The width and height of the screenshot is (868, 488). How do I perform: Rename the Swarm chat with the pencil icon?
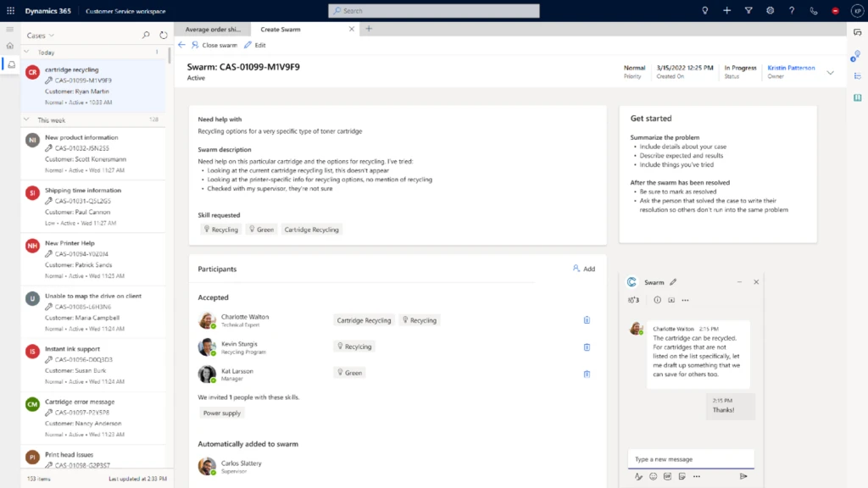pyautogui.click(x=673, y=282)
